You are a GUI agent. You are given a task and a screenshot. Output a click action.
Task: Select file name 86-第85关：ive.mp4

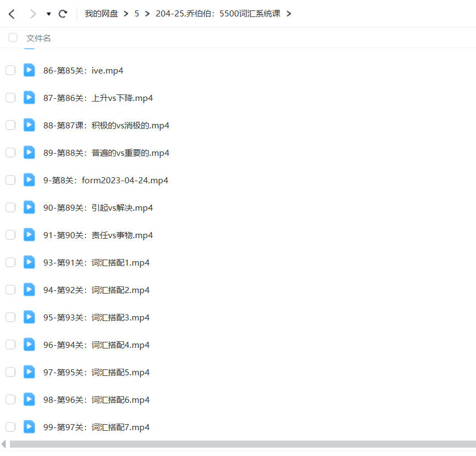coord(83,70)
